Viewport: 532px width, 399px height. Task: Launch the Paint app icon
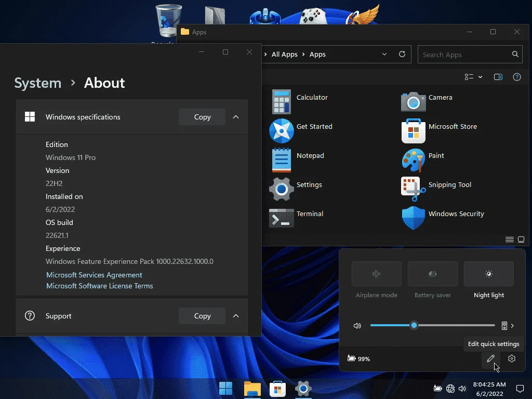click(413, 160)
